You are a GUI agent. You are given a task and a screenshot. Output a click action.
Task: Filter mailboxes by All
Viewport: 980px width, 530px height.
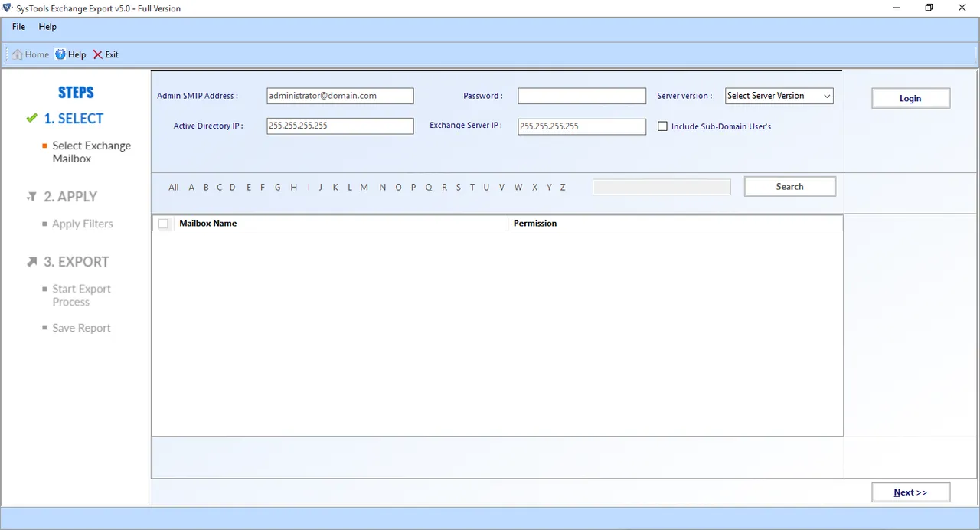174,188
